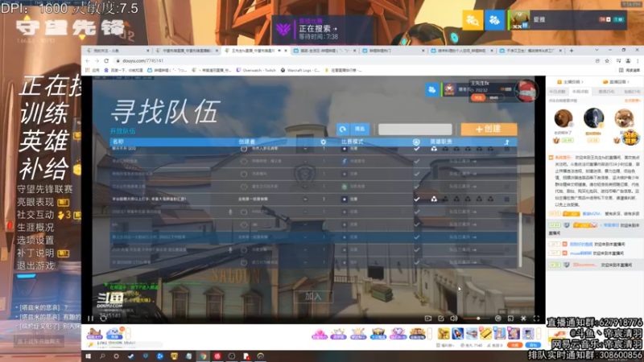This screenshot has height=362, width=644.
Task: Click the arrow icon at header's right end
Action: (507, 142)
